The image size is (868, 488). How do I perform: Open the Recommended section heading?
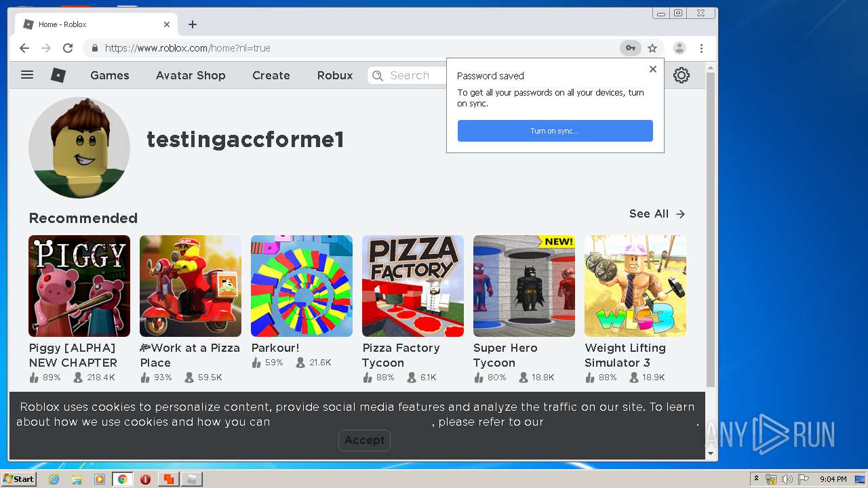83,218
